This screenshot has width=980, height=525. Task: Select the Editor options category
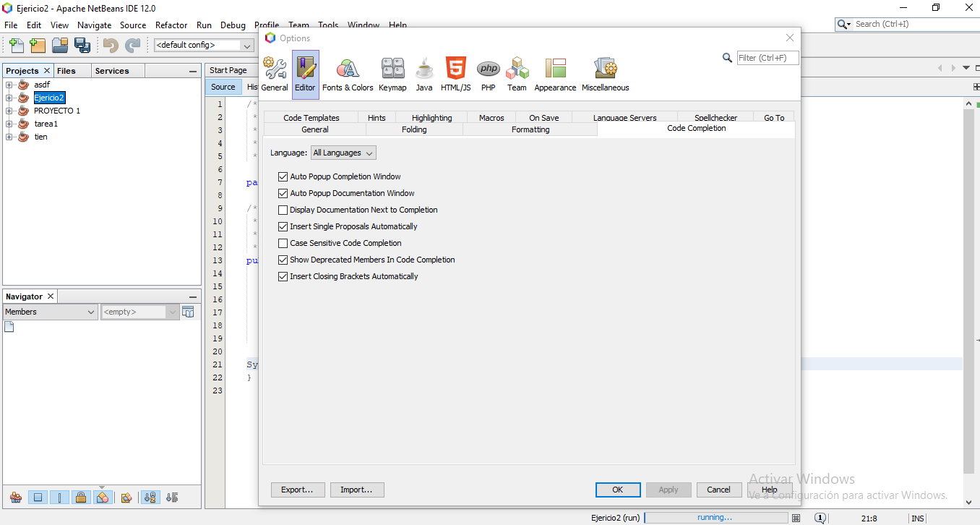[x=305, y=74]
